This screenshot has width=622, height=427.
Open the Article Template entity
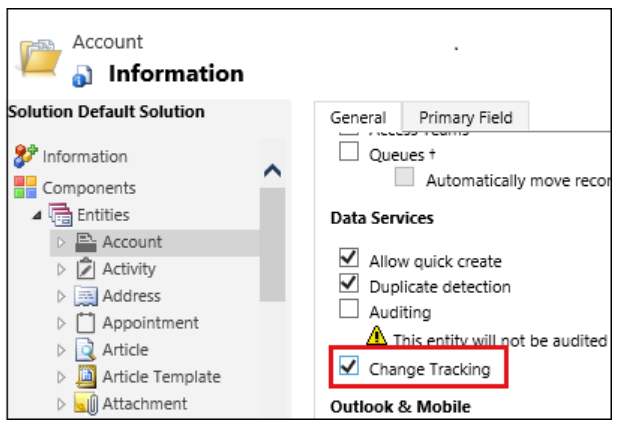[161, 377]
